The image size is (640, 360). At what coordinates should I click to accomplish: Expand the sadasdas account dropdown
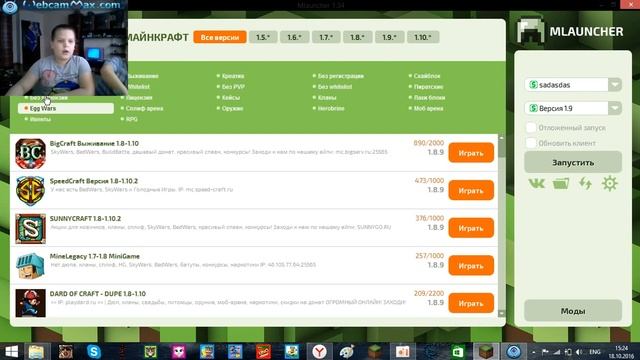615,85
